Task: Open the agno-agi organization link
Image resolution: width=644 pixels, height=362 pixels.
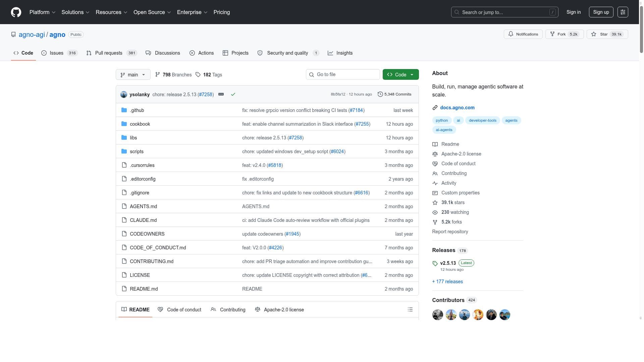Action: point(32,35)
